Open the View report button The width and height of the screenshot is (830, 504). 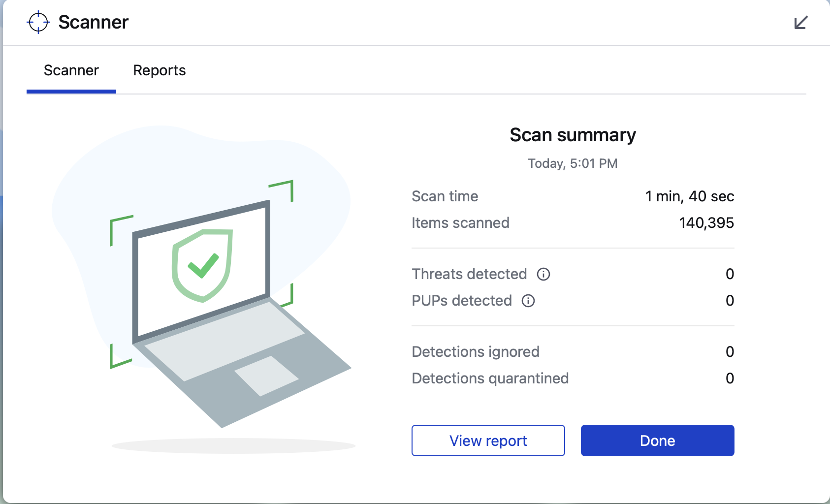[488, 441]
